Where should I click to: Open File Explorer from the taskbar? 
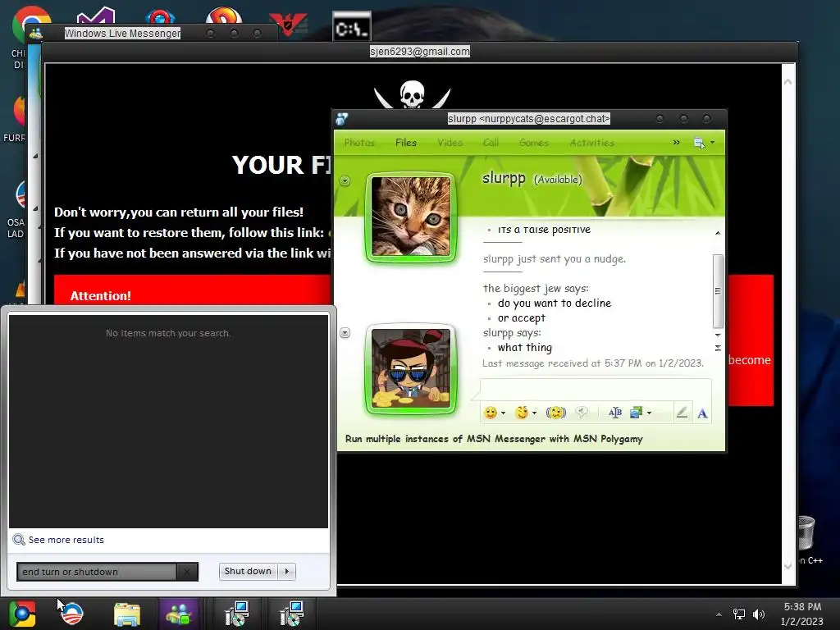click(x=127, y=614)
